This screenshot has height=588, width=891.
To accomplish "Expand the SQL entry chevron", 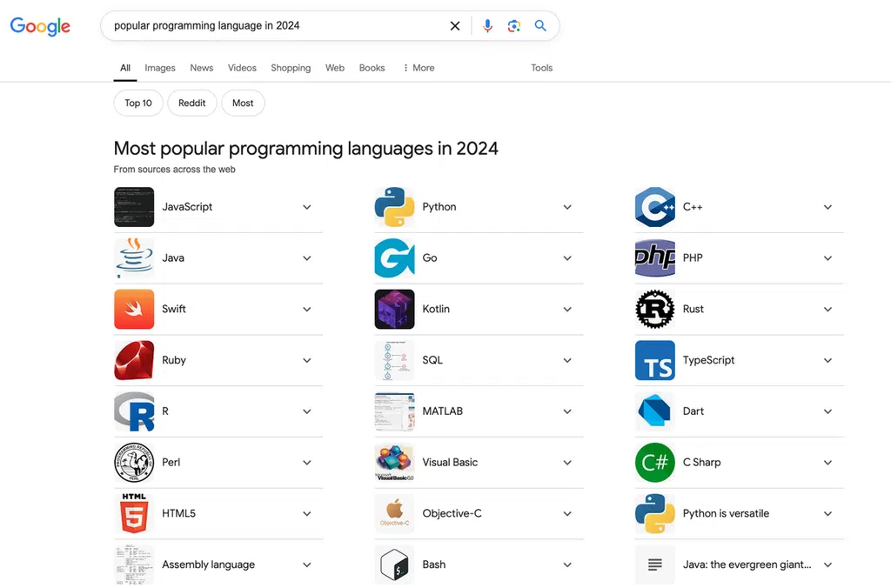I will click(x=567, y=361).
